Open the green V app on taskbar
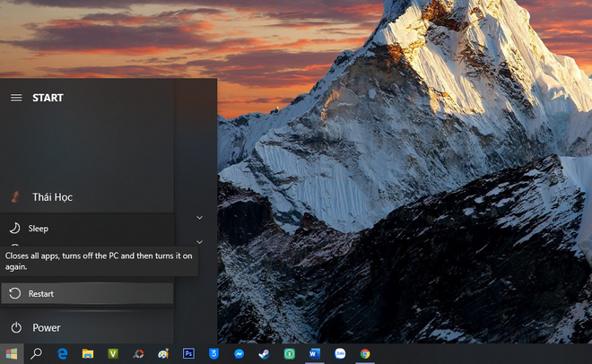Viewport: 592px width, 364px height. click(x=113, y=354)
